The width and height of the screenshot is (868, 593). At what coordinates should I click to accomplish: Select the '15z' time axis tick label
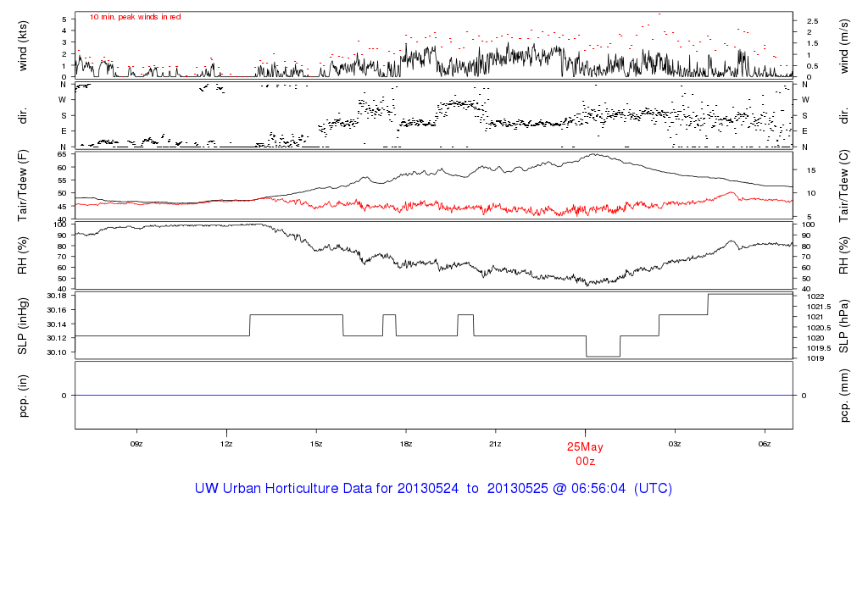tap(316, 444)
